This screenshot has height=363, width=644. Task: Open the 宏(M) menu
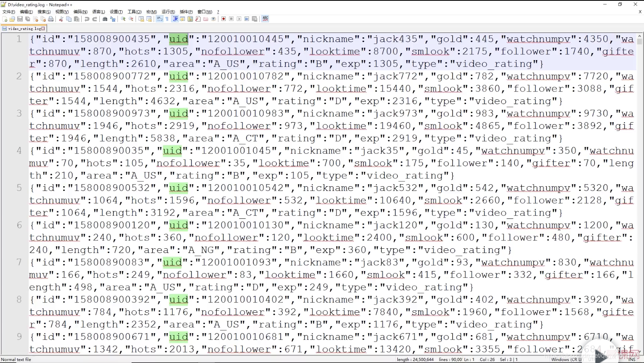[x=151, y=12]
